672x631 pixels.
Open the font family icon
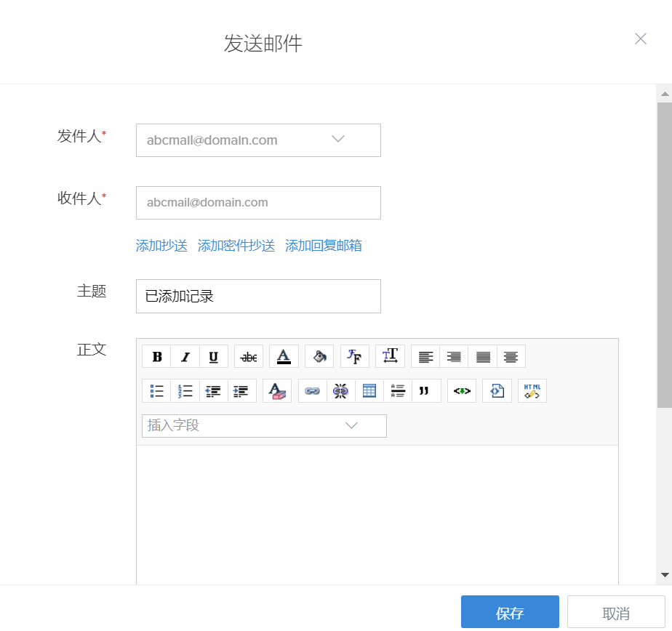click(355, 356)
